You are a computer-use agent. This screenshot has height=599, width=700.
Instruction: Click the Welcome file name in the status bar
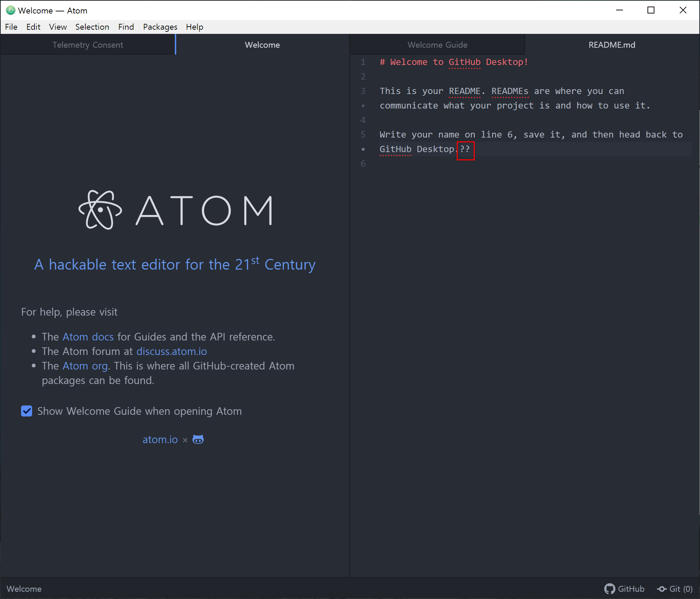tap(24, 589)
